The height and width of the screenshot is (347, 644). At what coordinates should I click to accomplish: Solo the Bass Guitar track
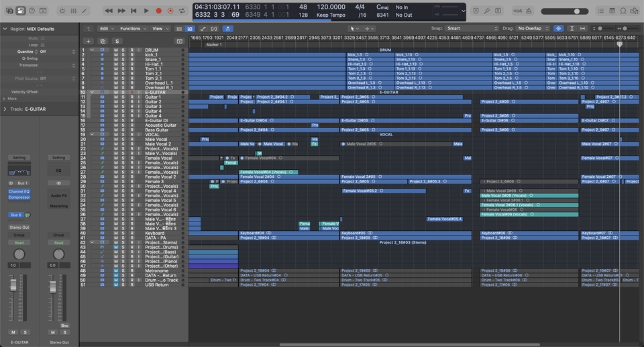point(123,130)
